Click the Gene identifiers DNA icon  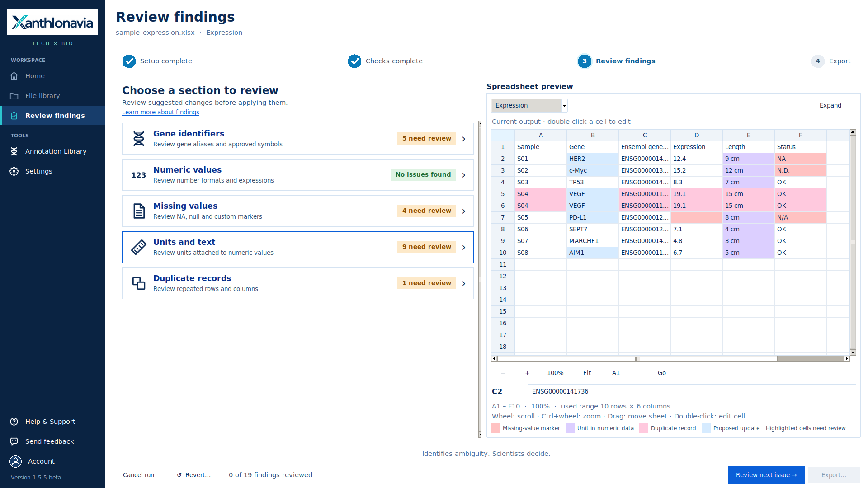click(139, 139)
